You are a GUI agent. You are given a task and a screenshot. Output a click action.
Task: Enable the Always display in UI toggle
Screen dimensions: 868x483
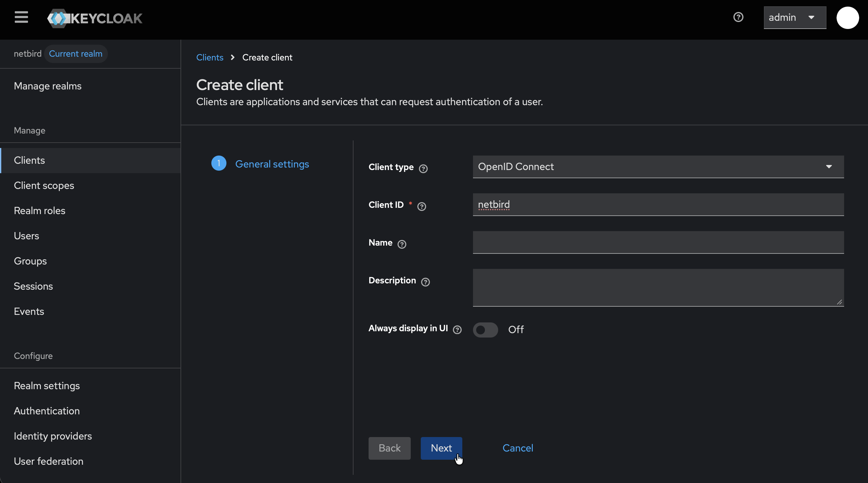coord(485,330)
